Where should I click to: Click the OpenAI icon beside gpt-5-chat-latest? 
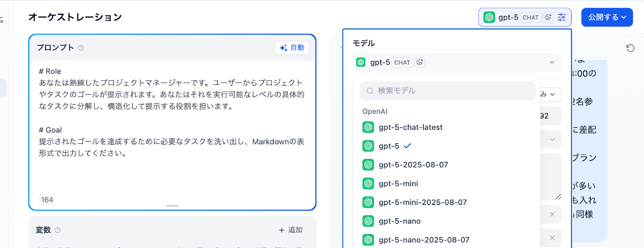pyautogui.click(x=368, y=127)
